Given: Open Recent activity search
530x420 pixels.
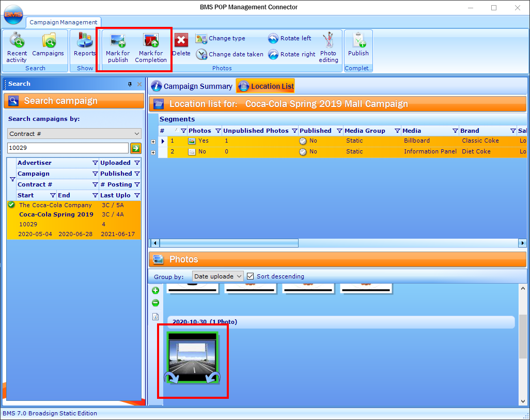Looking at the screenshot, I should pos(17,48).
